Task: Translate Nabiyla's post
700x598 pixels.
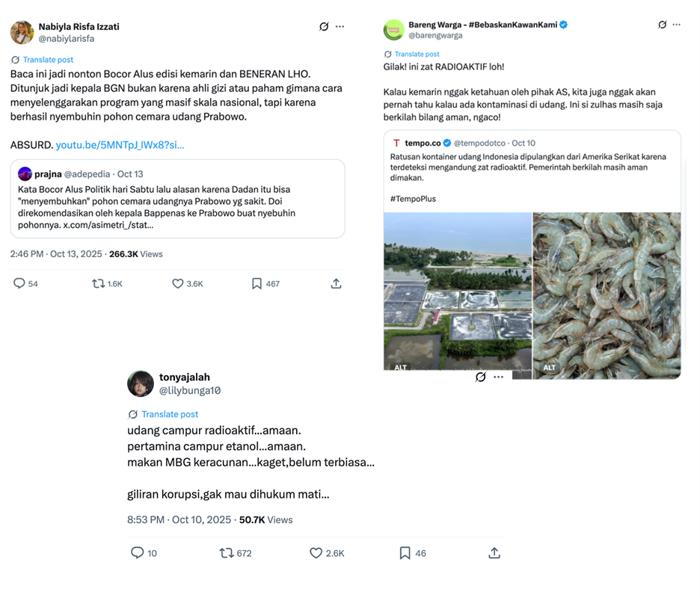Action: coord(48,60)
